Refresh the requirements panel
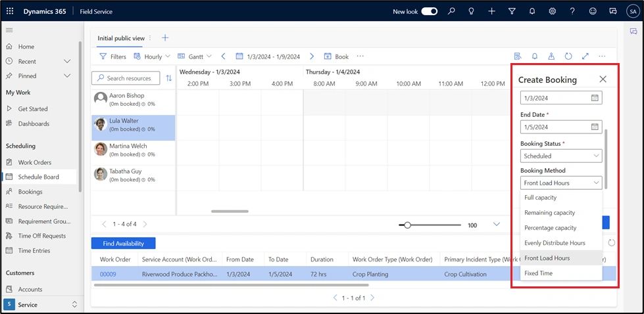 tap(612, 242)
